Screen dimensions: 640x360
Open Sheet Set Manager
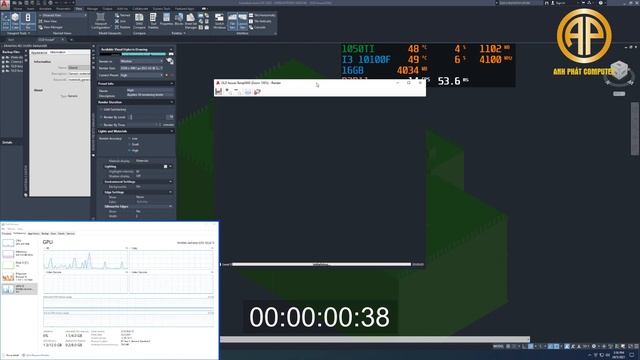pos(191,21)
